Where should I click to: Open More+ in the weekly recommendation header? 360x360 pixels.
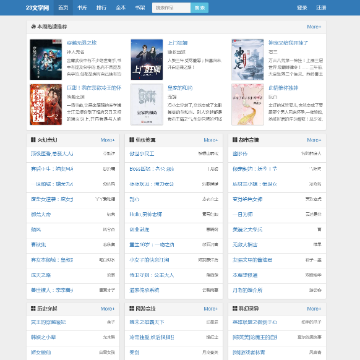pyautogui.click(x=314, y=27)
